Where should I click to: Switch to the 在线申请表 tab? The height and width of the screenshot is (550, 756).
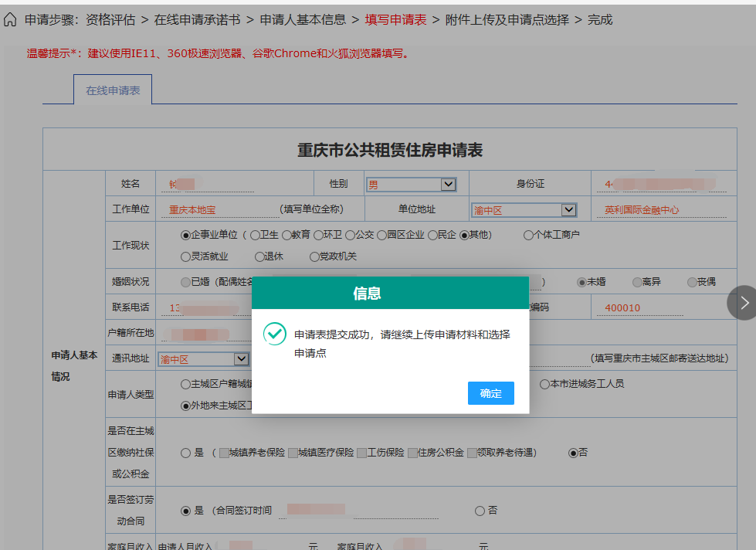pos(113,89)
